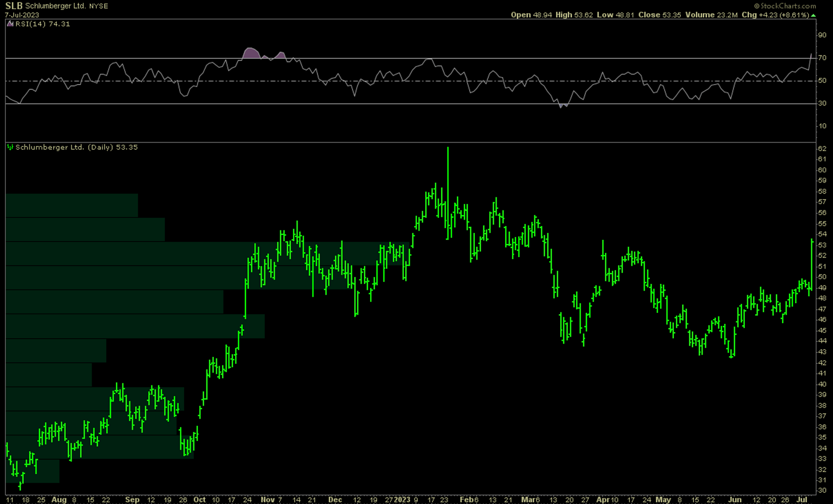Open the StockCharts.com copyright text
The image size is (833, 504).
[786, 6]
